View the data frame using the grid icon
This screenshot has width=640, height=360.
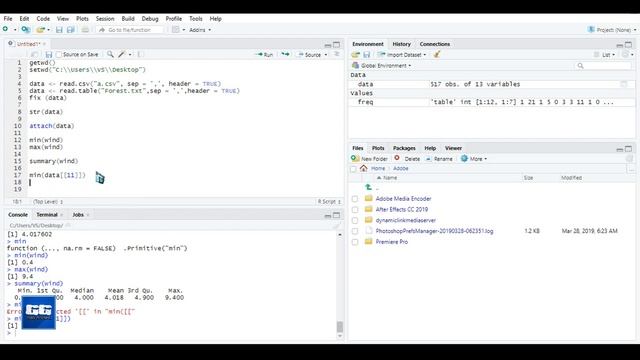(x=624, y=84)
